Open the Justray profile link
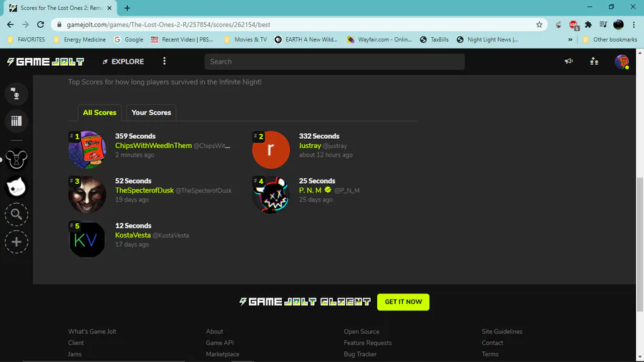The image size is (644, 362). coord(310,146)
